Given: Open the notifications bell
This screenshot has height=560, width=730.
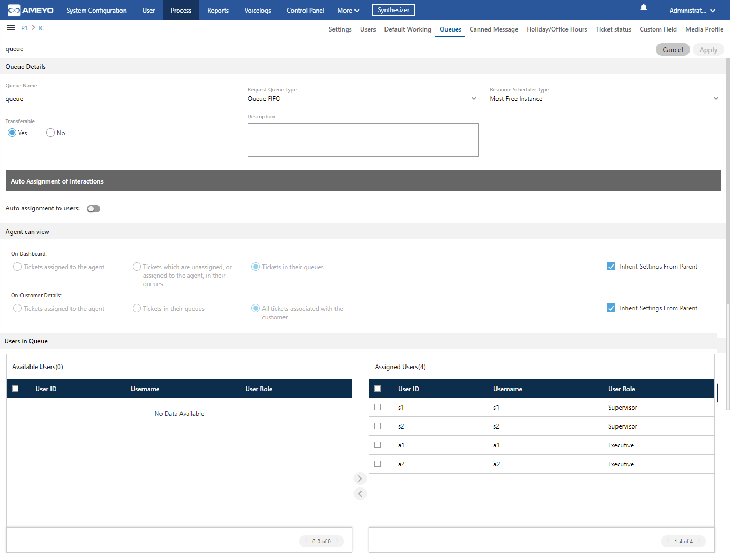Looking at the screenshot, I should [644, 8].
